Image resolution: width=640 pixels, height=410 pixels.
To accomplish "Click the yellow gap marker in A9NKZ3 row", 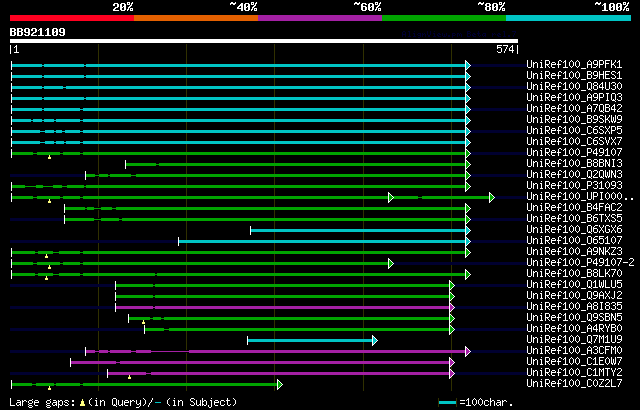I will pyautogui.click(x=47, y=256).
